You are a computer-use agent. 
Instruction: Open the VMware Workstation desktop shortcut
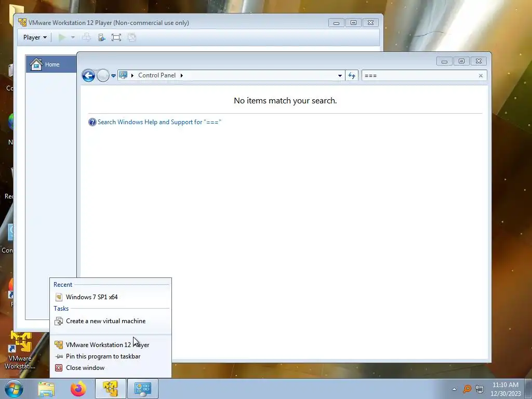click(20, 351)
